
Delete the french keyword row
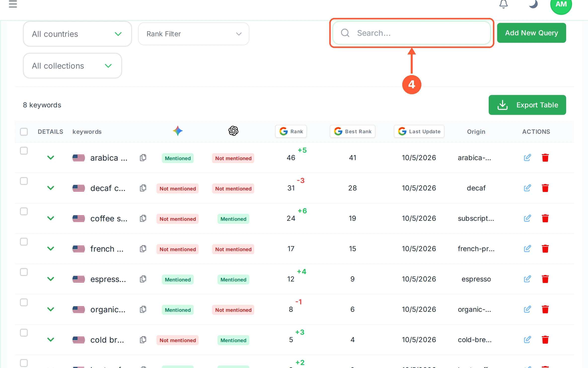pyautogui.click(x=545, y=249)
